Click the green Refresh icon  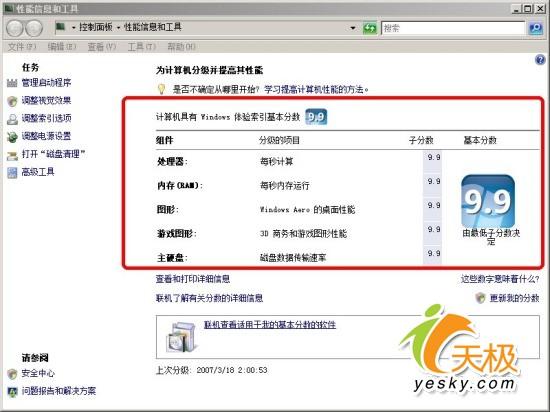369,28
